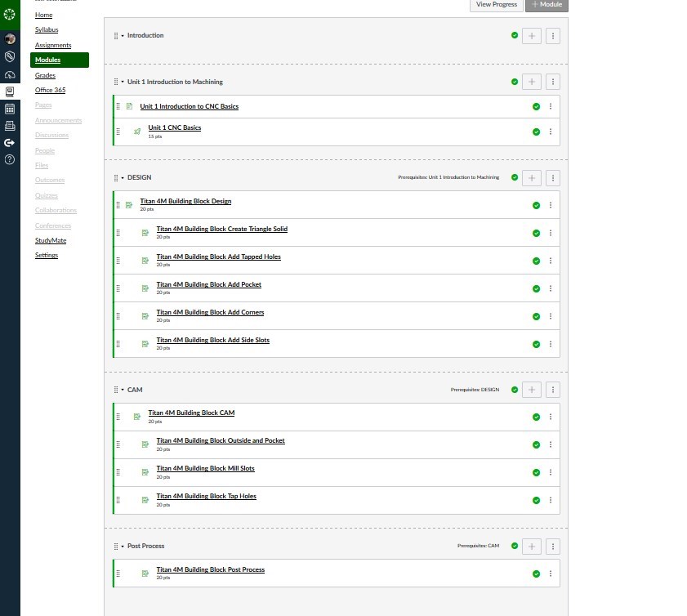Open the Inbox icon in global navigation
The width and height of the screenshot is (687, 616).
click(x=10, y=125)
